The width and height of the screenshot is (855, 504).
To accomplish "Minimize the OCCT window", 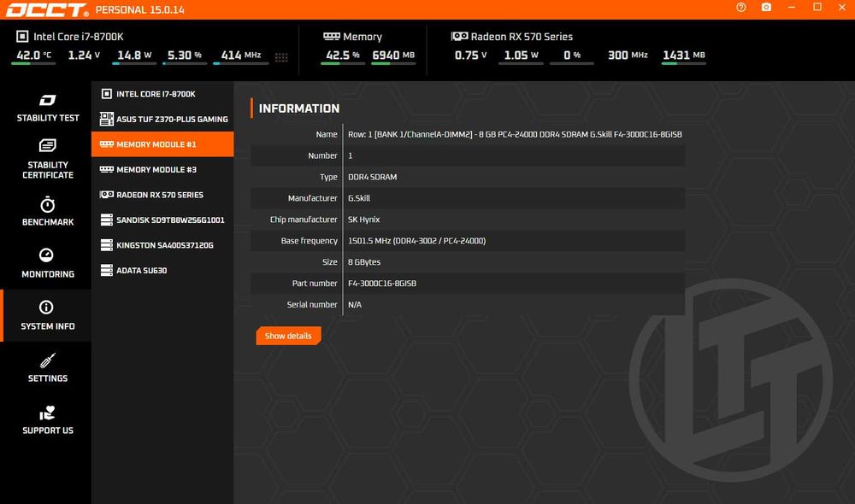I will pyautogui.click(x=791, y=7).
